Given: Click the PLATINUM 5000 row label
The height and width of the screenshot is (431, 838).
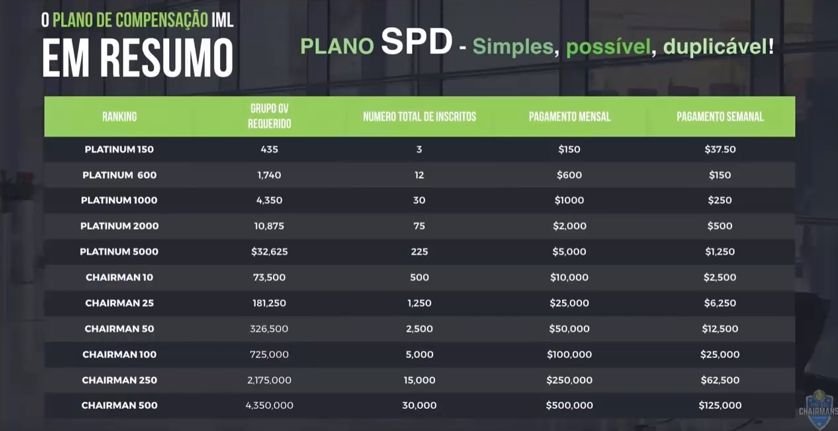Looking at the screenshot, I should point(119,252).
